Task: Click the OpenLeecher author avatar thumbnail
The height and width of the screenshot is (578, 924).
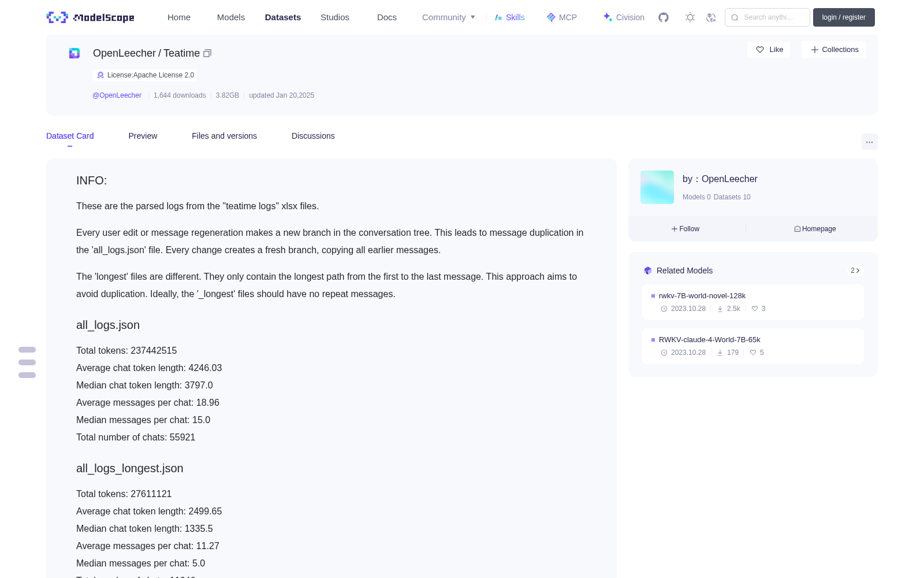Action: [657, 187]
